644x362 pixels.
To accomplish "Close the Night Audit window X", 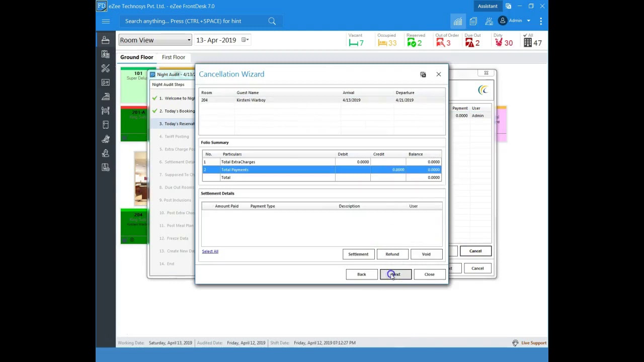I will tap(486, 73).
